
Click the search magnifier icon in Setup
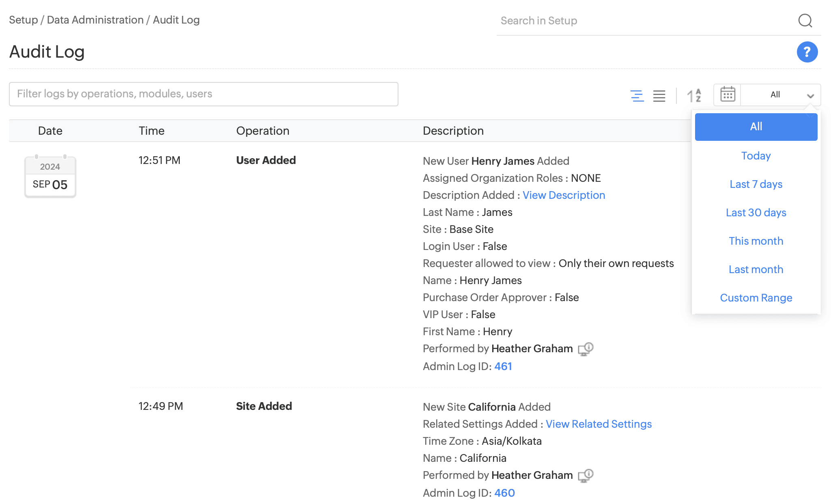[805, 21]
